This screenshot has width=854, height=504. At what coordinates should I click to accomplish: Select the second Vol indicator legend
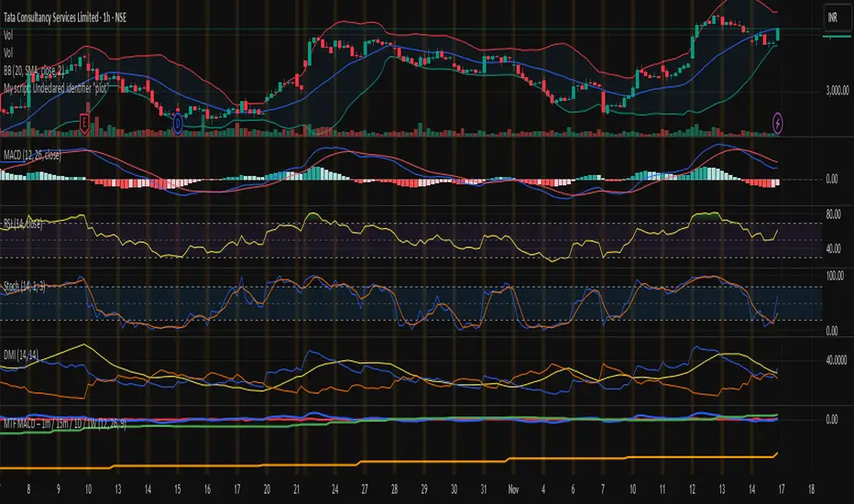(8, 53)
